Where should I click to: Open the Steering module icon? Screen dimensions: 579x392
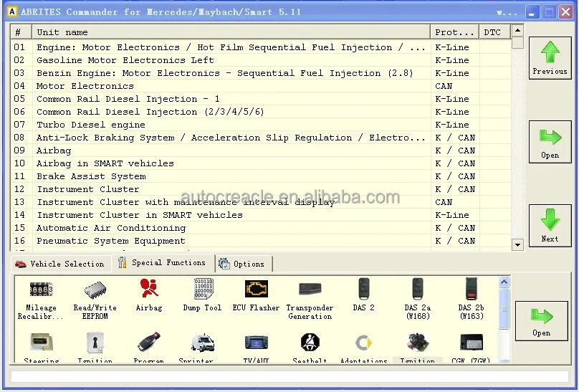41,347
